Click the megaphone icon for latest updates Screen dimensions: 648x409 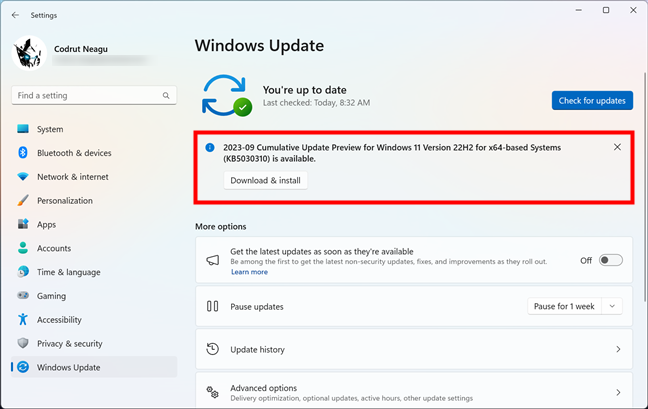tap(212, 260)
